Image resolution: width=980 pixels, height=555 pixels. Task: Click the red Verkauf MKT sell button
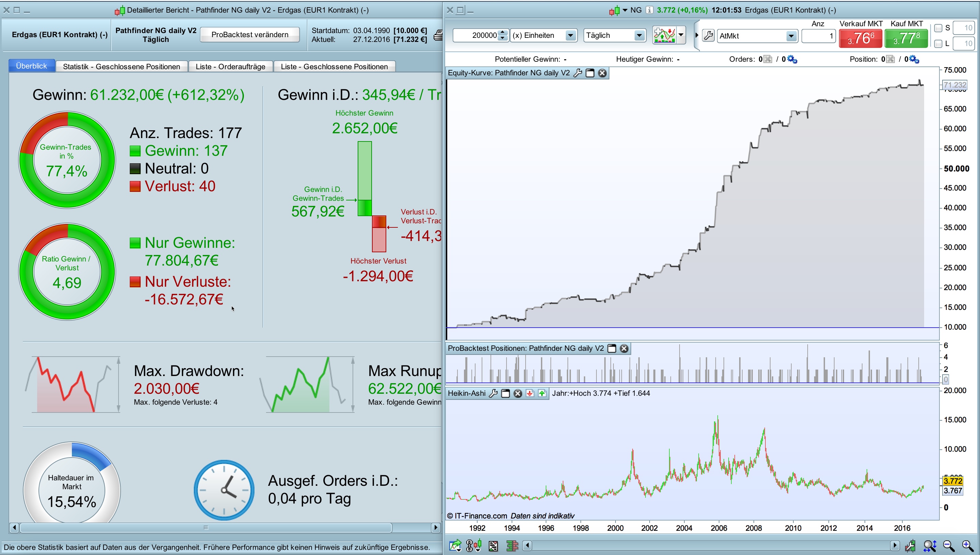click(860, 39)
